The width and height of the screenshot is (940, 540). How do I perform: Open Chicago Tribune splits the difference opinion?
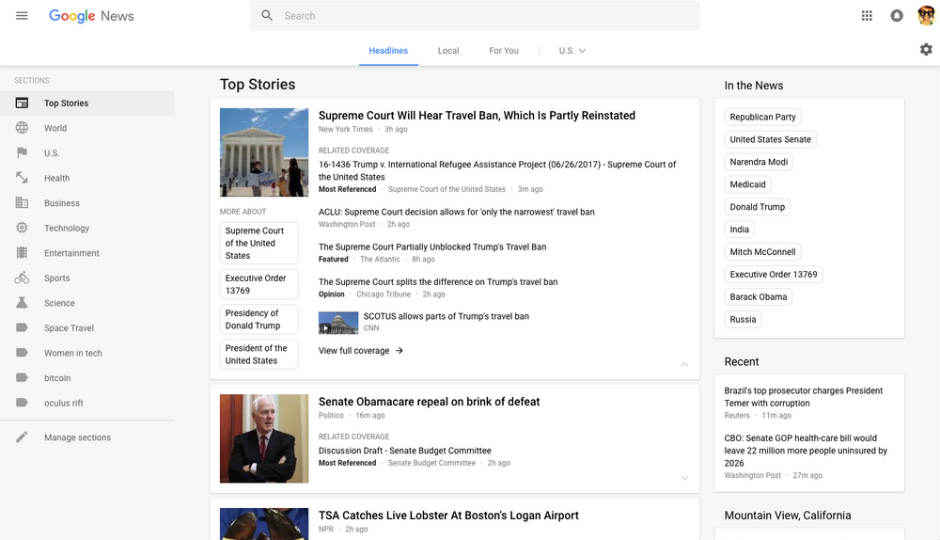438,282
